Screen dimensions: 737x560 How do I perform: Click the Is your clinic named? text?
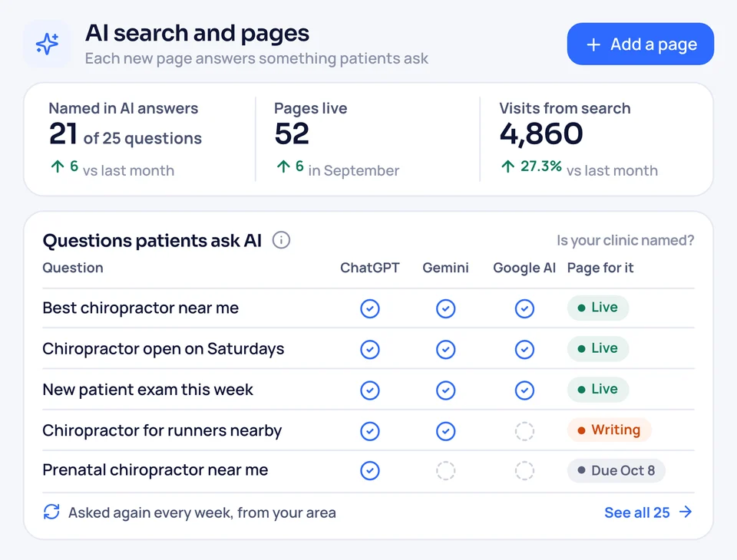coord(625,241)
